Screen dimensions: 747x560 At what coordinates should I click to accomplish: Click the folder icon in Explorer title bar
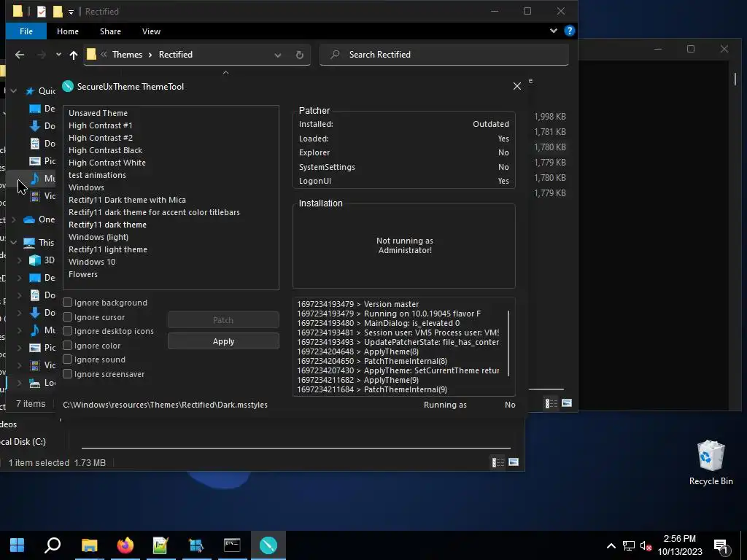click(18, 11)
